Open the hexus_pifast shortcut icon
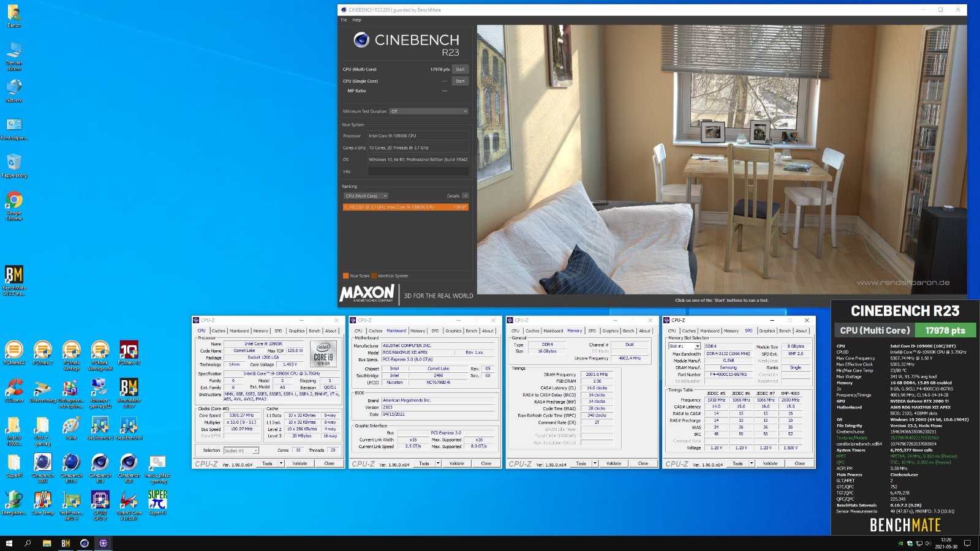 click(x=157, y=468)
